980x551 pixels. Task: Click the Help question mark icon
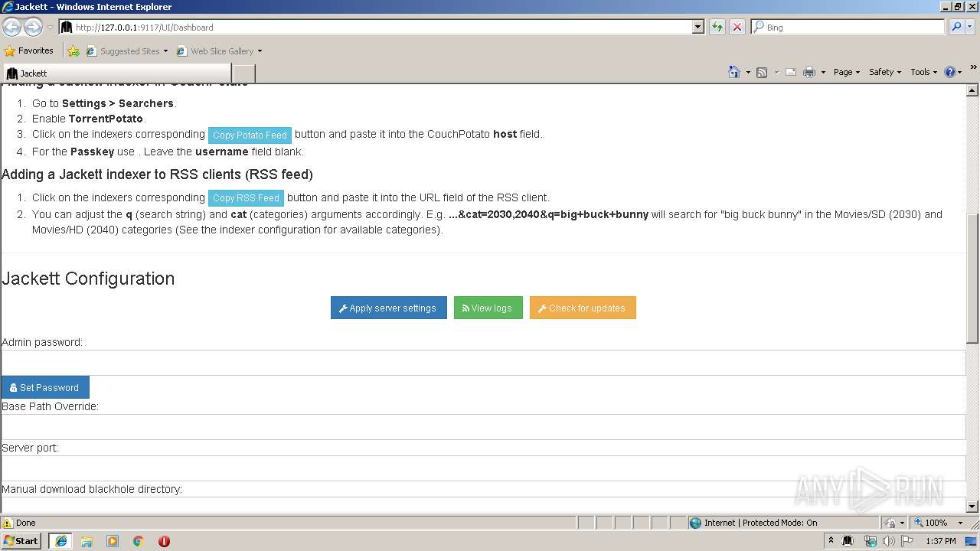950,72
